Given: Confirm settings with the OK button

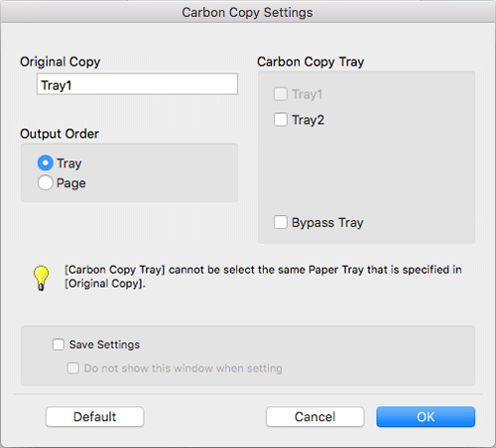Looking at the screenshot, I should pos(426,416).
